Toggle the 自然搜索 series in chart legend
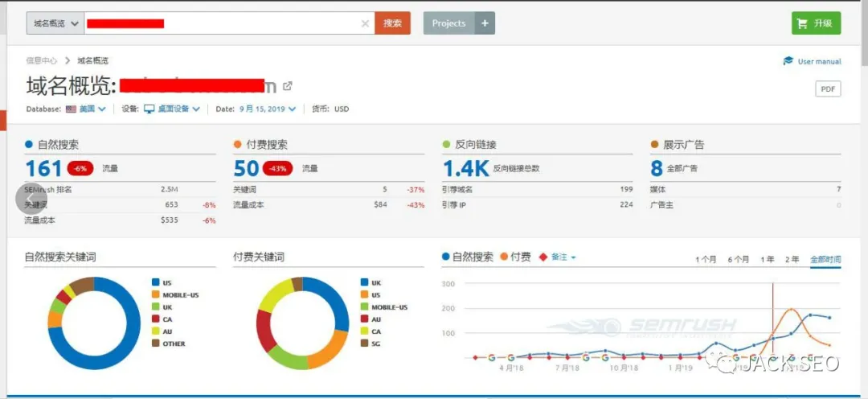The width and height of the screenshot is (868, 399). [x=468, y=257]
